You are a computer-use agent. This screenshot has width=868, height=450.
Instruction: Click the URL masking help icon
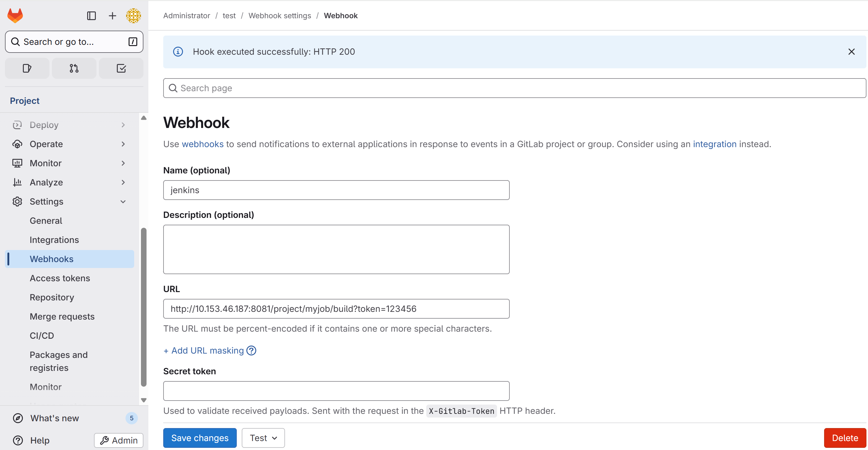tap(251, 351)
